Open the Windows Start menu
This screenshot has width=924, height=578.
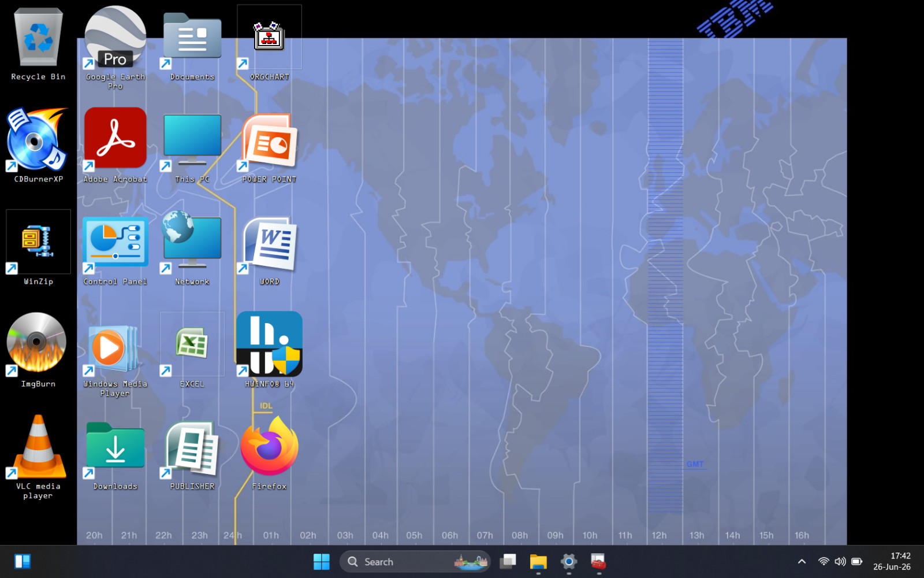[x=321, y=561]
